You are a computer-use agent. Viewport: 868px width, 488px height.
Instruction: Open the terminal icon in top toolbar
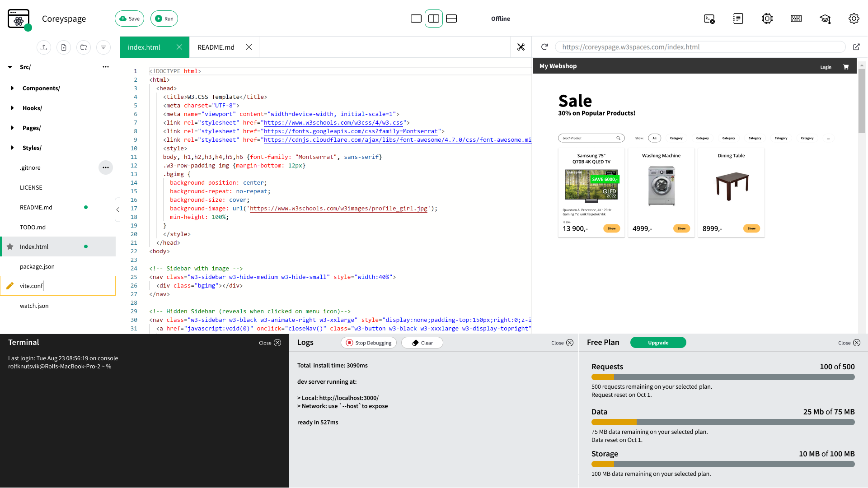[x=709, y=19]
